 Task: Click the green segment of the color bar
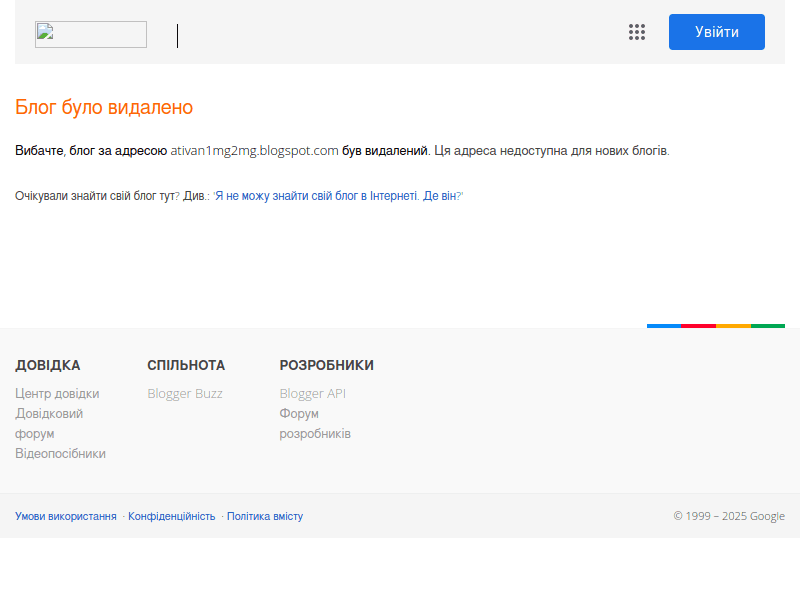coord(768,326)
